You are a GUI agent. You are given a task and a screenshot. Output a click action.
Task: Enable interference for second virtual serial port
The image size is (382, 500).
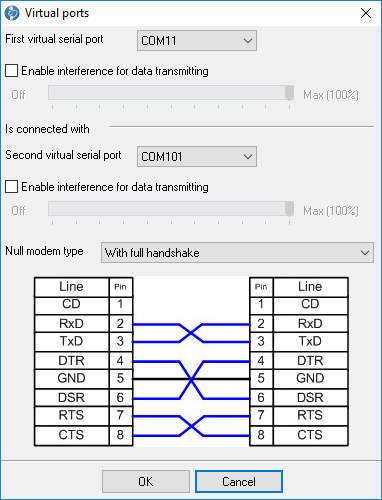[x=12, y=187]
